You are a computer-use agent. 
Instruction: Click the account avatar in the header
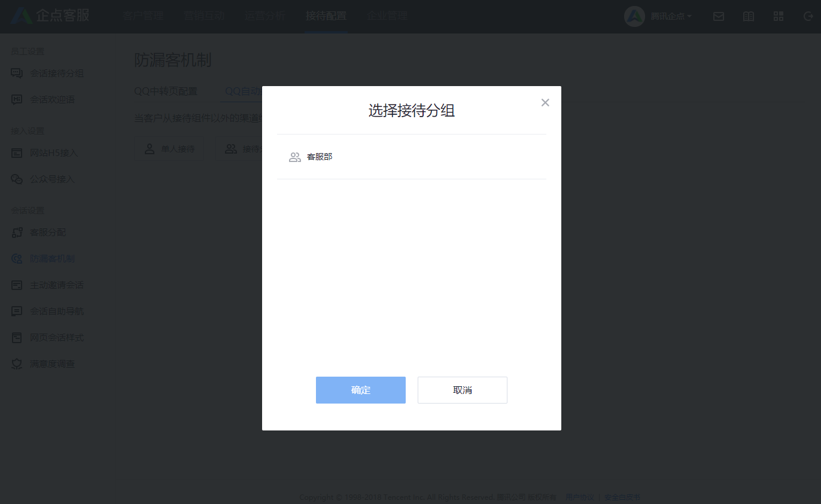point(634,16)
